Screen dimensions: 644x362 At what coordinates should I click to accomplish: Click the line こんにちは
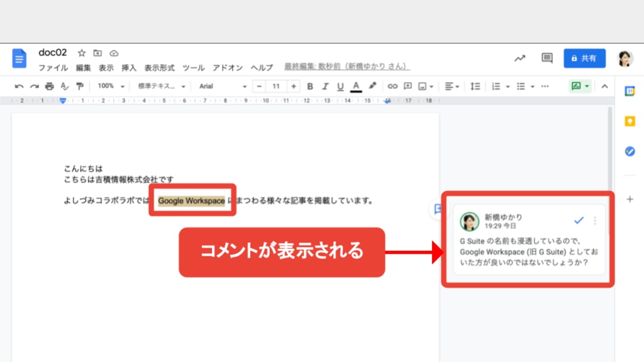(83, 168)
